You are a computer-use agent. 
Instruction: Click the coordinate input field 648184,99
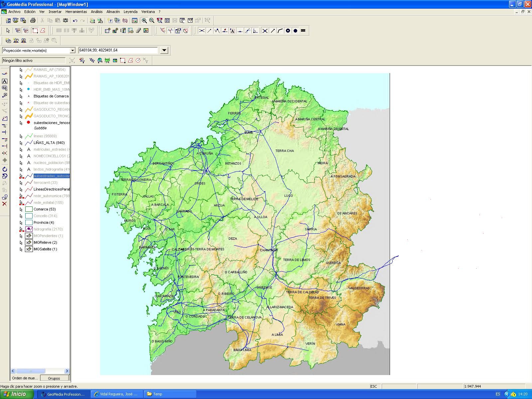[118, 51]
